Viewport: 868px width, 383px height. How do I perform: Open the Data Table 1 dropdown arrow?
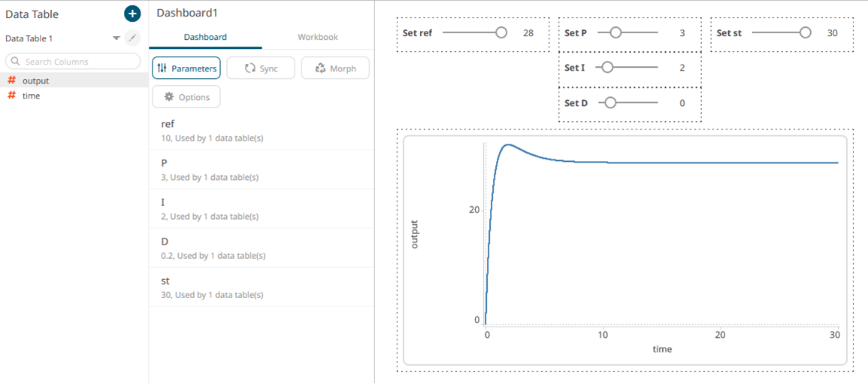[x=116, y=38]
